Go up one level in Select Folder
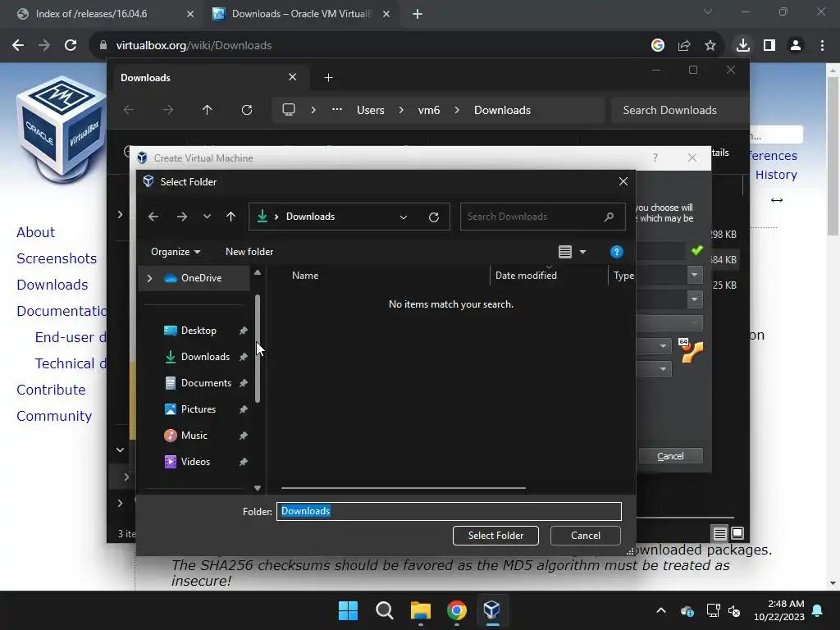The image size is (840, 630). (x=231, y=217)
